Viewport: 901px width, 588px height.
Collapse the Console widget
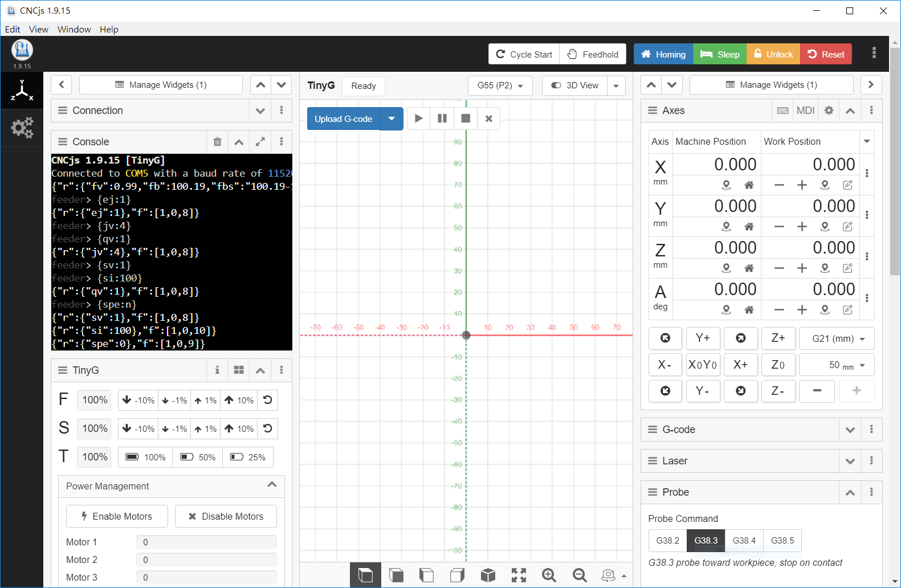[x=239, y=142]
